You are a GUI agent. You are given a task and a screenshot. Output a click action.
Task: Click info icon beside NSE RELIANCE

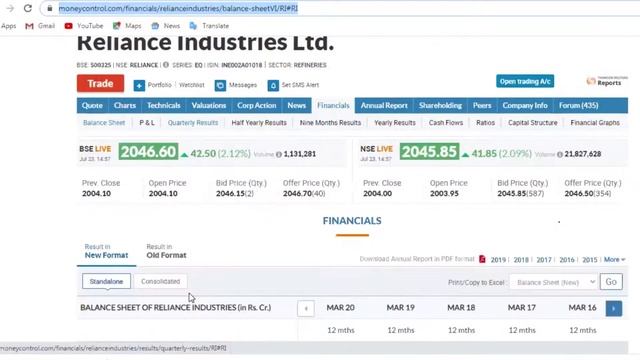pyautogui.click(x=166, y=65)
